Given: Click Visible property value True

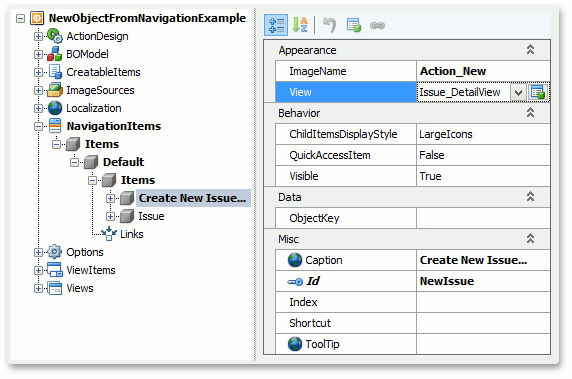Looking at the screenshot, I should pyautogui.click(x=483, y=176).
